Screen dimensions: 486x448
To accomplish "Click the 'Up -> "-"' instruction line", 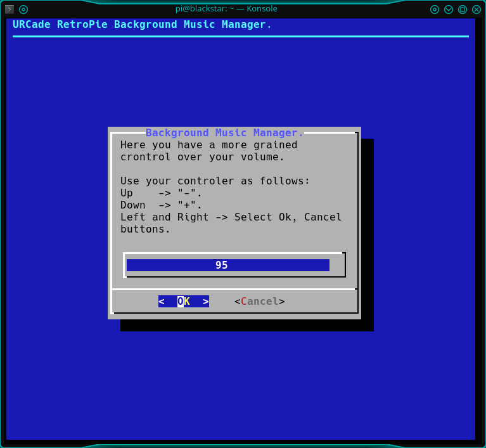I will click(x=161, y=193).
